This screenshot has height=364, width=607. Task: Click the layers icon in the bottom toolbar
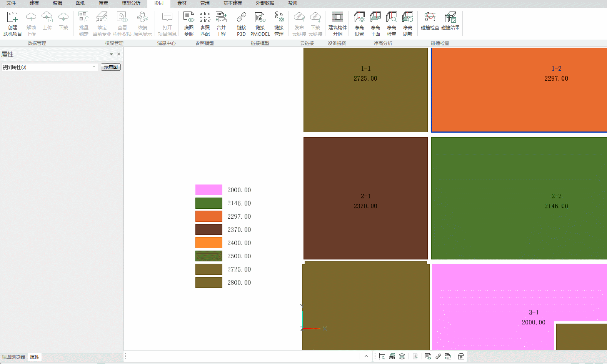pyautogui.click(x=402, y=356)
